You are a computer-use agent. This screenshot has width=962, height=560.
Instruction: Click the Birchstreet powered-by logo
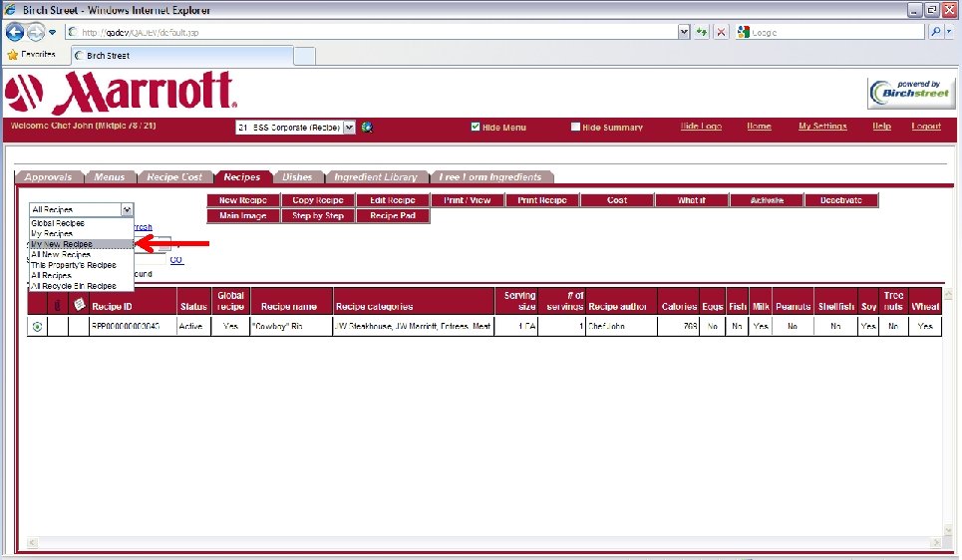coord(911,94)
